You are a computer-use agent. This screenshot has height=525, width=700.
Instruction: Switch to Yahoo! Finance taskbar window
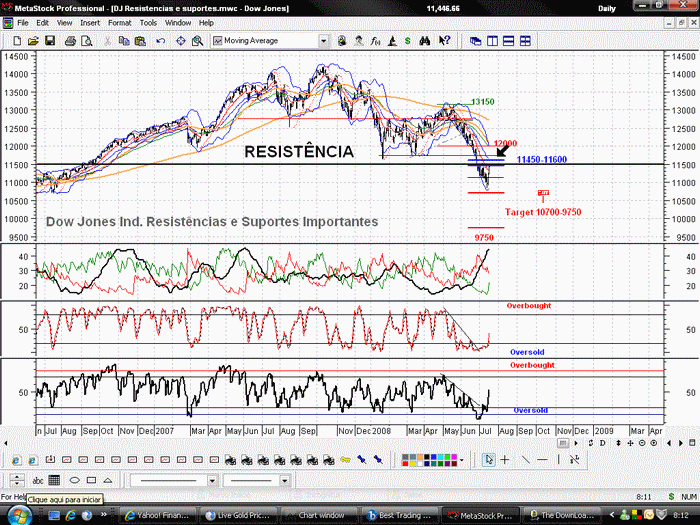point(158,515)
